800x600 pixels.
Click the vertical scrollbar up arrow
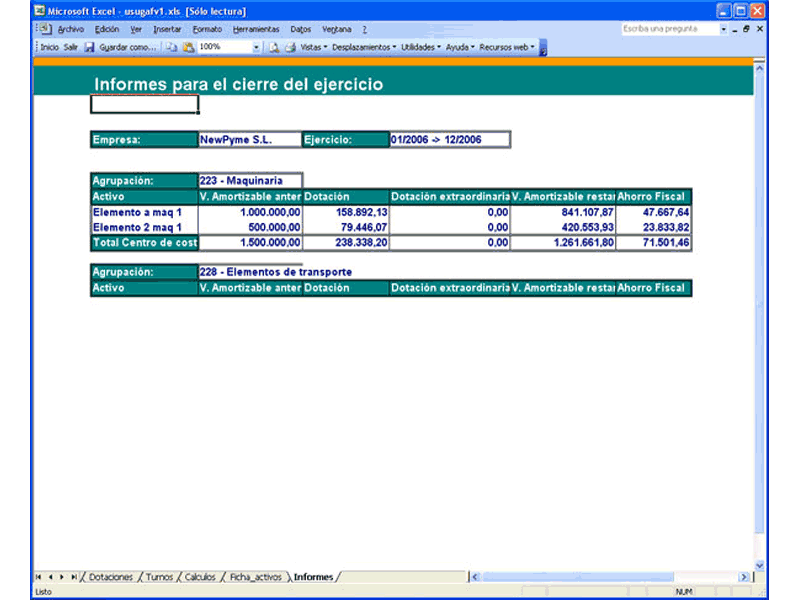coord(759,67)
